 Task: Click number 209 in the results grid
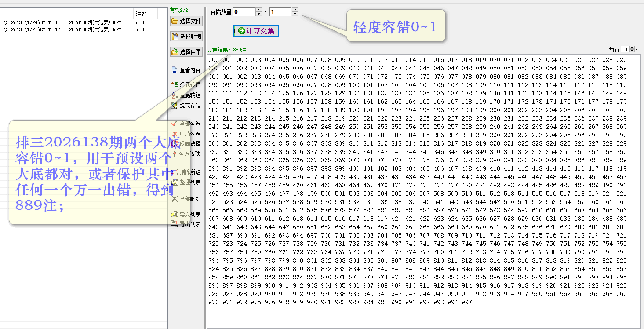tap(622, 110)
